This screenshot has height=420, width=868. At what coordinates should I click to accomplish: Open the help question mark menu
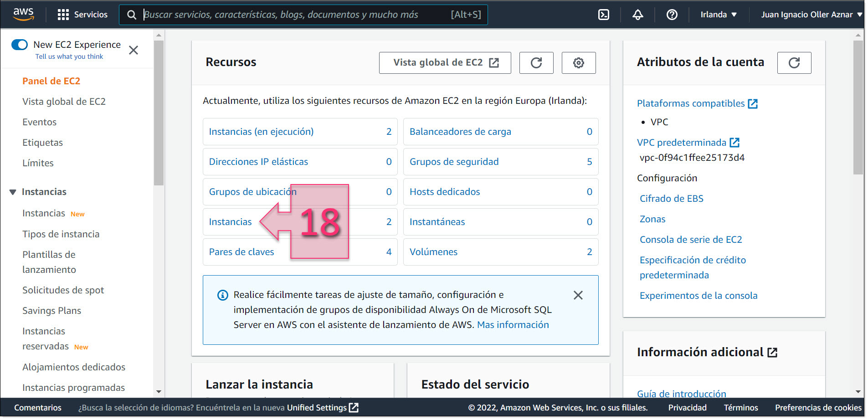tap(672, 14)
